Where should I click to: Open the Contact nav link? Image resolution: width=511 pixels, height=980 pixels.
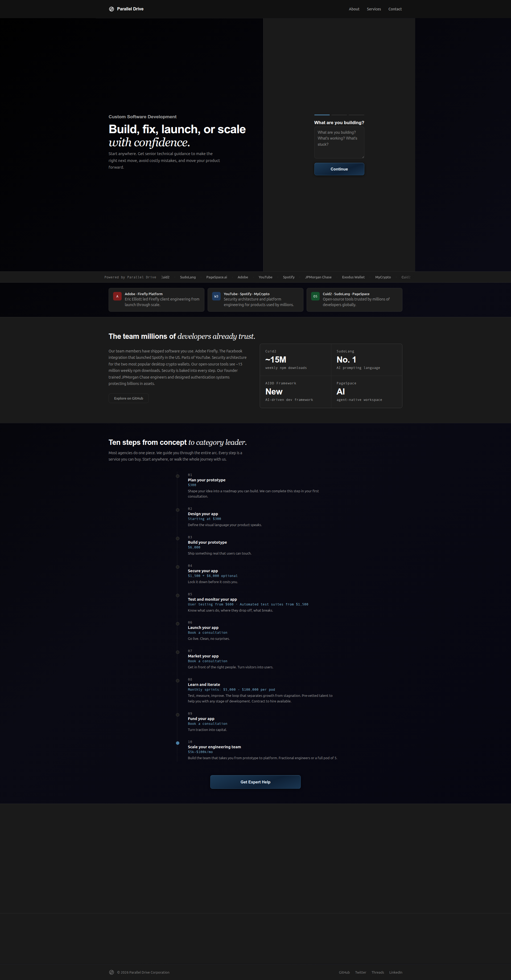point(395,9)
